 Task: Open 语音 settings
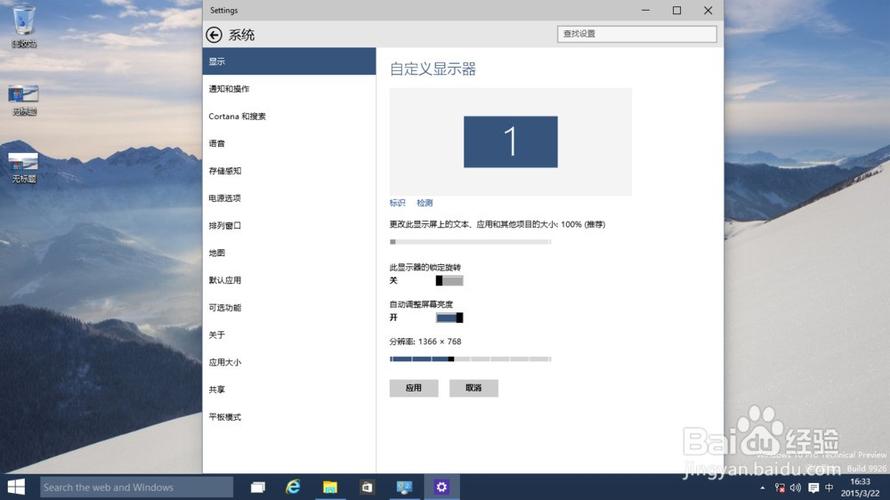pyautogui.click(x=289, y=143)
